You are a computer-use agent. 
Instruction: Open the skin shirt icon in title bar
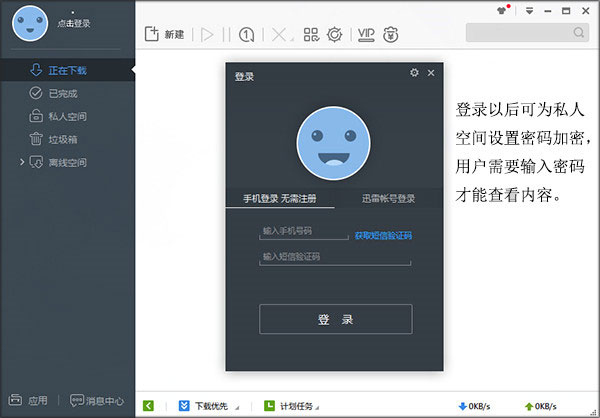coord(502,11)
